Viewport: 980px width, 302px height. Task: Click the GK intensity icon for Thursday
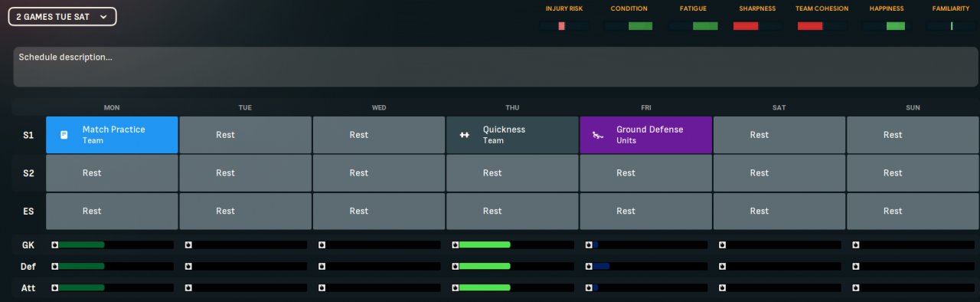click(455, 245)
